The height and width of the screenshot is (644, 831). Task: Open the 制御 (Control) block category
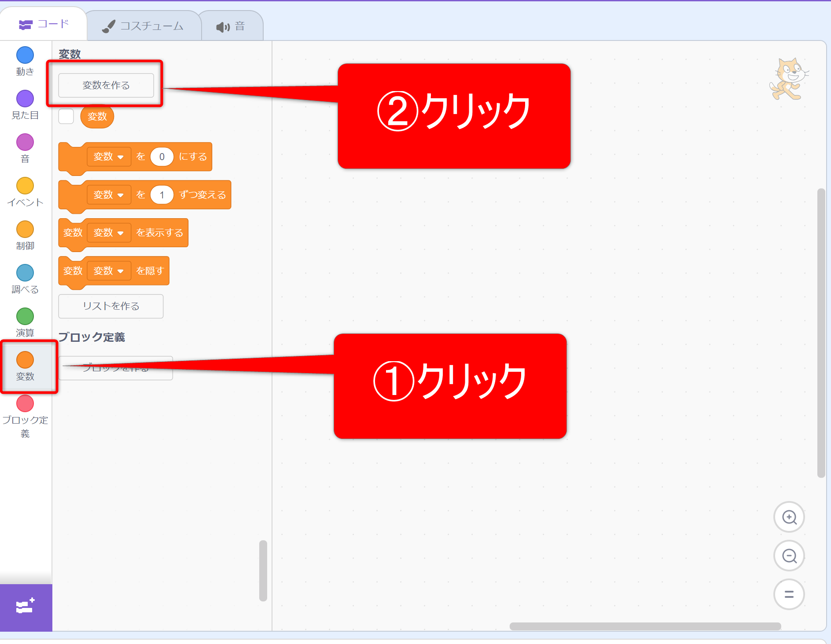click(x=25, y=230)
